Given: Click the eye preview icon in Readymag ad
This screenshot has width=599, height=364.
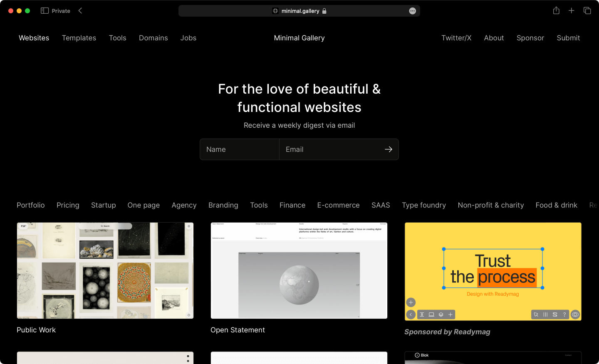Looking at the screenshot, I should point(575,314).
